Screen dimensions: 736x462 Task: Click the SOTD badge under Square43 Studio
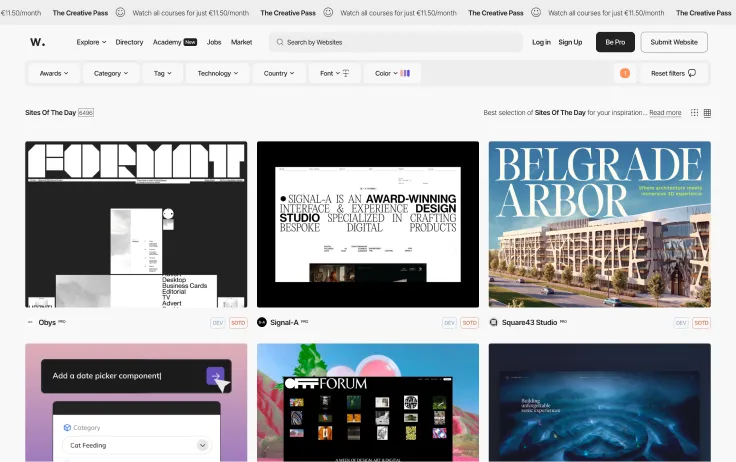701,323
